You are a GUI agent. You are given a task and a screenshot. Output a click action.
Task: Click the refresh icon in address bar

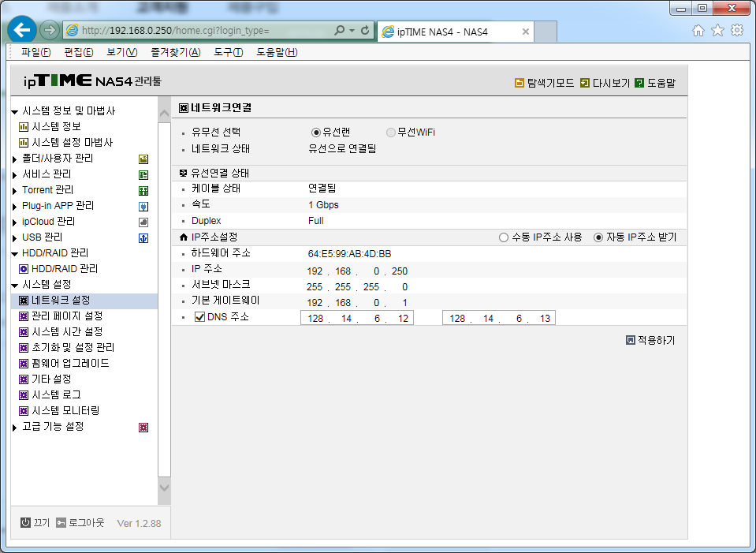click(365, 31)
